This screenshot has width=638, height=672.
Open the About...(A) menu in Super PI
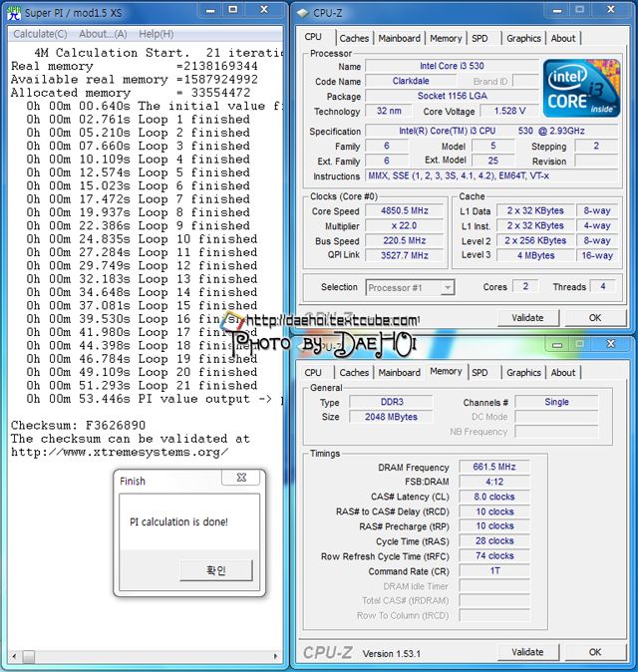[x=103, y=34]
